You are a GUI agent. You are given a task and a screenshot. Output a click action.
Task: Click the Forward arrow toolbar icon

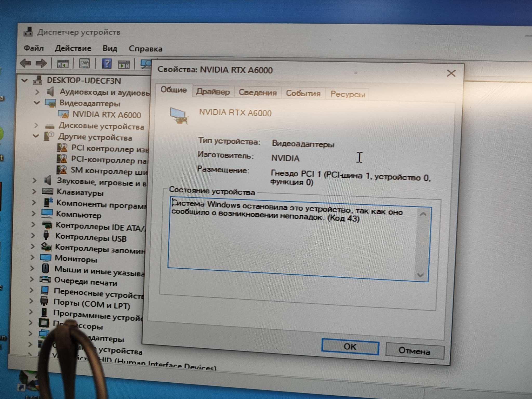(x=41, y=63)
